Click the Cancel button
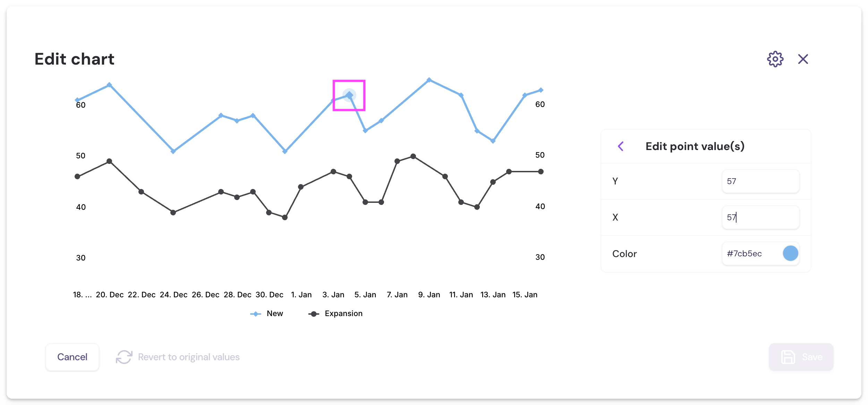The image size is (868, 405). pos(72,357)
